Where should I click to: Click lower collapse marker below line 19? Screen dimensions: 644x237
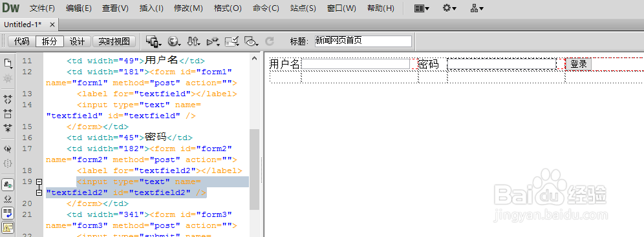39,192
